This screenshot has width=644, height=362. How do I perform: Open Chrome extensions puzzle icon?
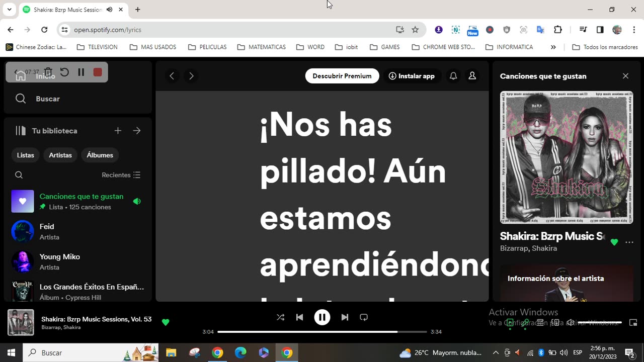pos(558,30)
